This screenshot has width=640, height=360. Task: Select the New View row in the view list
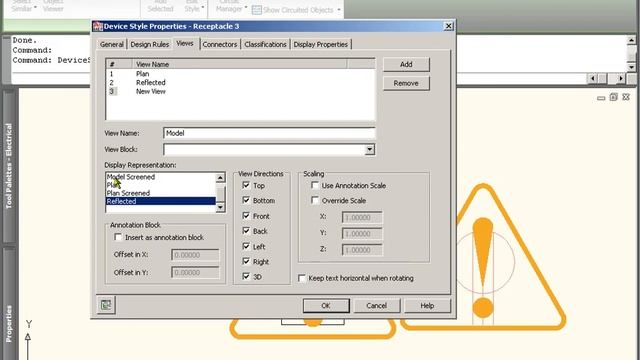click(240, 91)
